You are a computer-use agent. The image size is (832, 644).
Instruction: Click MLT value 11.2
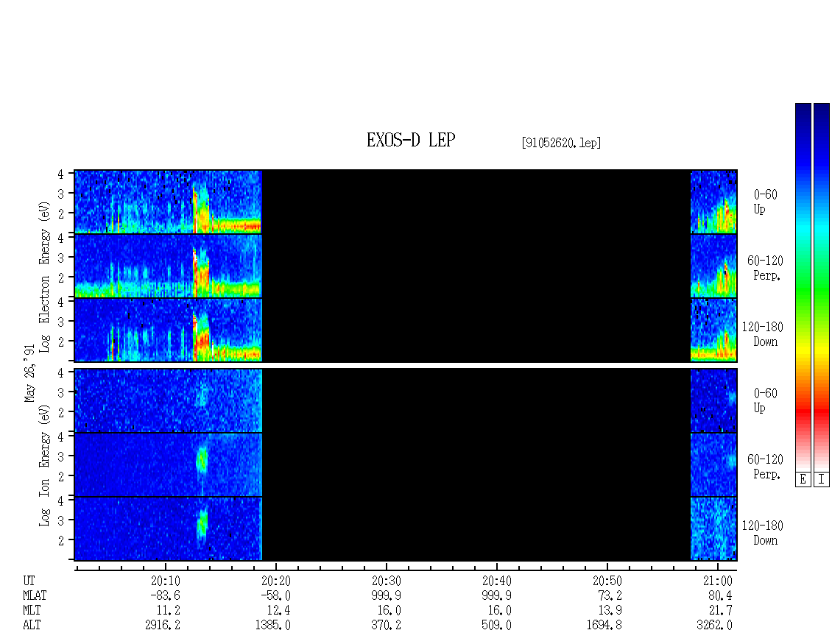click(168, 611)
